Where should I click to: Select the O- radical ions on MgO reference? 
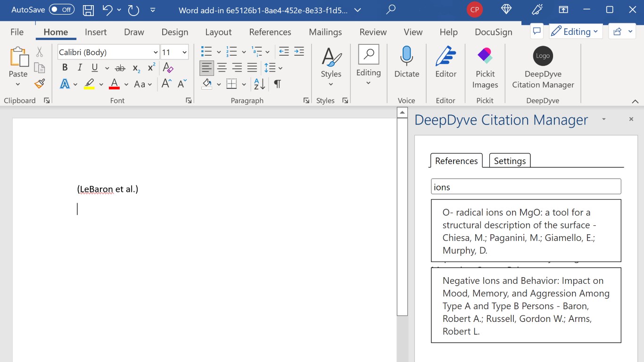coord(526,231)
